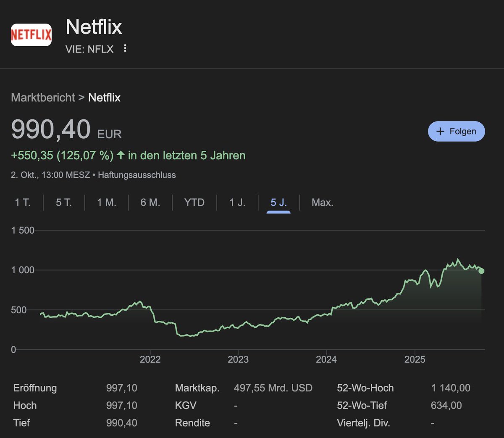Click the Marktkap. label
The image size is (504, 438).
(197, 388)
